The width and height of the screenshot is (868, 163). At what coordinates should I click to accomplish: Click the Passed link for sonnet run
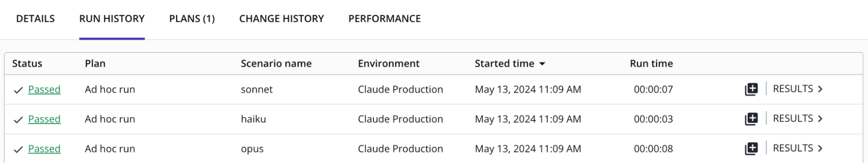pyautogui.click(x=44, y=89)
